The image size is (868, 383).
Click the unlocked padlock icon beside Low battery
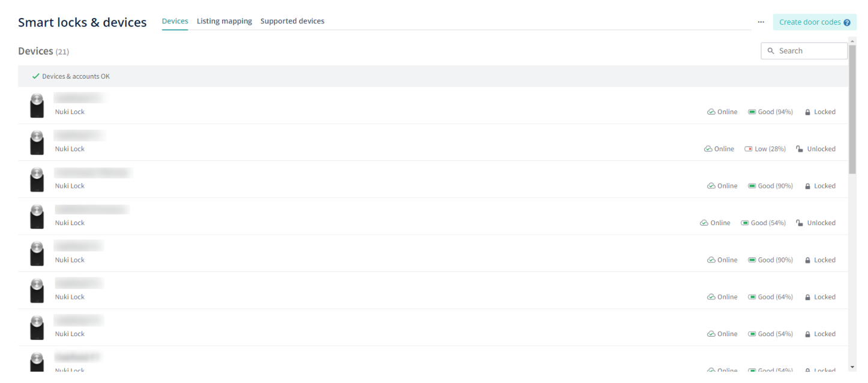click(800, 149)
